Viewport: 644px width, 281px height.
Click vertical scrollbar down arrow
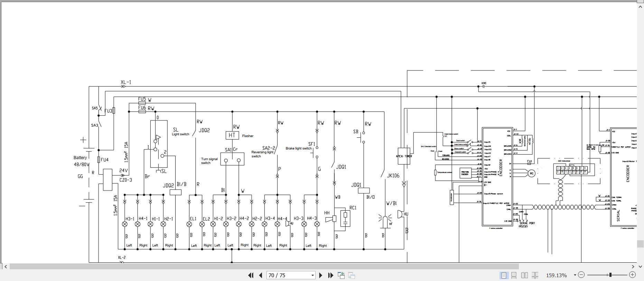pyautogui.click(x=640, y=267)
